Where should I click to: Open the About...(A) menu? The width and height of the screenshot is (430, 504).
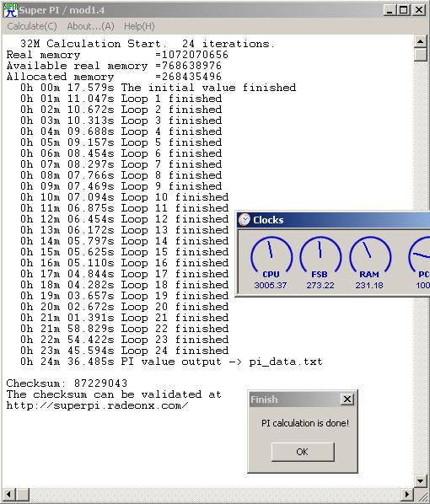click(x=90, y=26)
